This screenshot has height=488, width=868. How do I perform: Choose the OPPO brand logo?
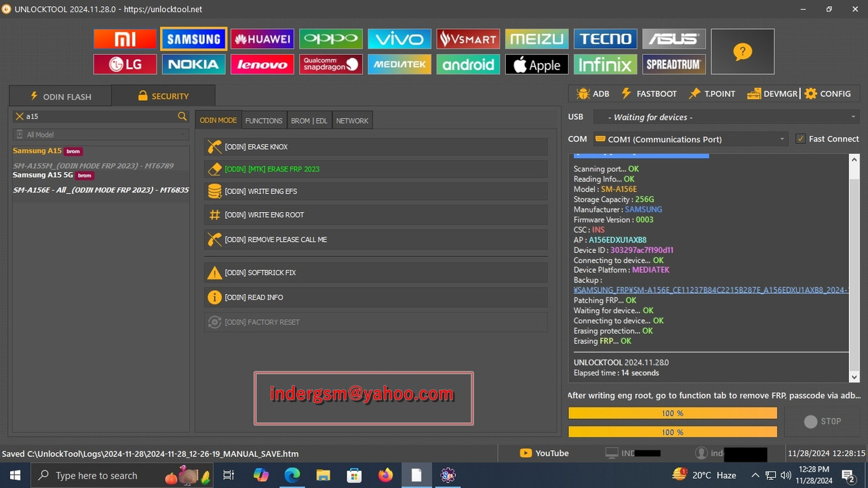point(331,39)
